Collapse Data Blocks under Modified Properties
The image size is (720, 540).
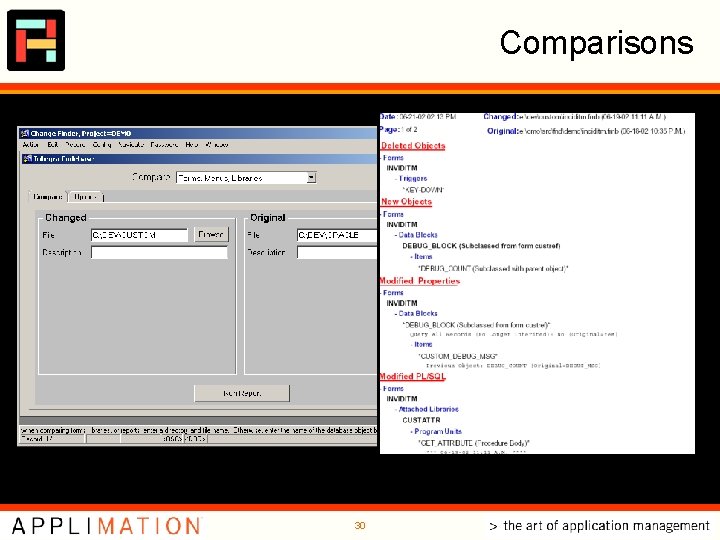416,313
